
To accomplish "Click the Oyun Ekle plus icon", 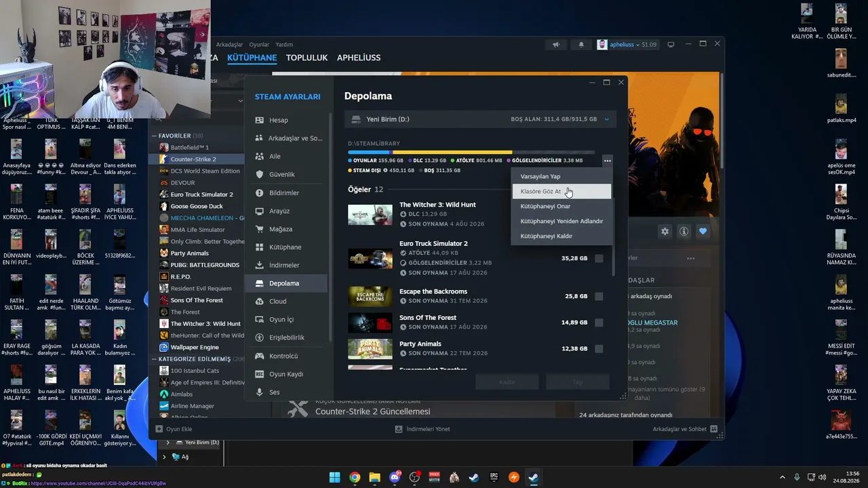I will click(x=159, y=429).
